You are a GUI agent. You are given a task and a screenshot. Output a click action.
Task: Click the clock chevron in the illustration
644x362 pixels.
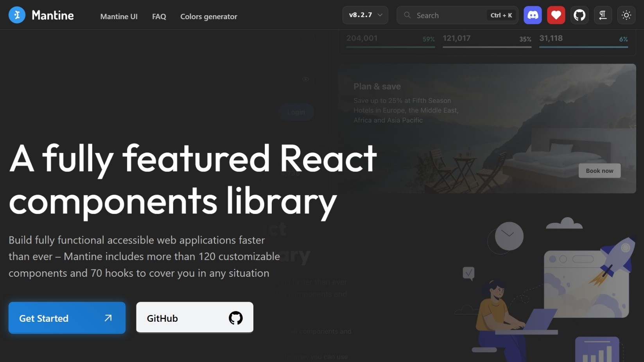tap(508, 234)
